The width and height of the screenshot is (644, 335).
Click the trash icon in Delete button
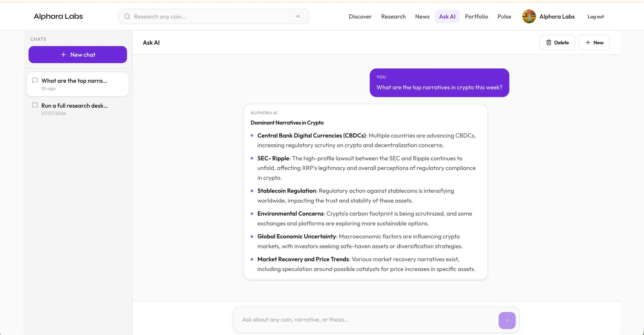pos(549,42)
